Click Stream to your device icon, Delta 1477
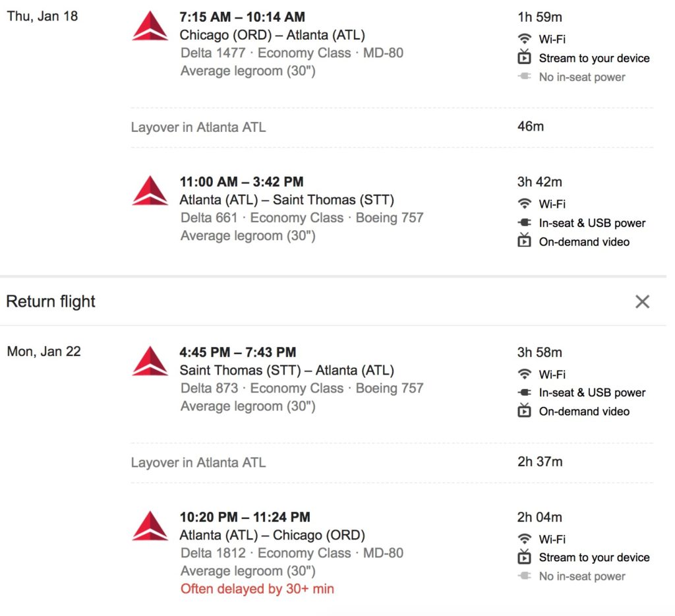The width and height of the screenshot is (675, 616). click(524, 58)
